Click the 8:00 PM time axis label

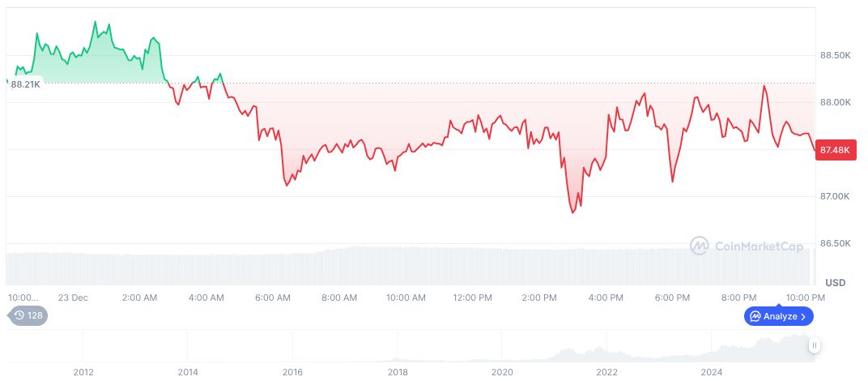tap(738, 298)
